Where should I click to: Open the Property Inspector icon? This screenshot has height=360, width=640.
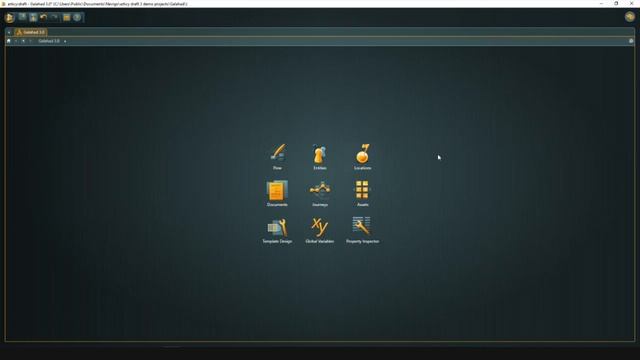click(x=362, y=226)
